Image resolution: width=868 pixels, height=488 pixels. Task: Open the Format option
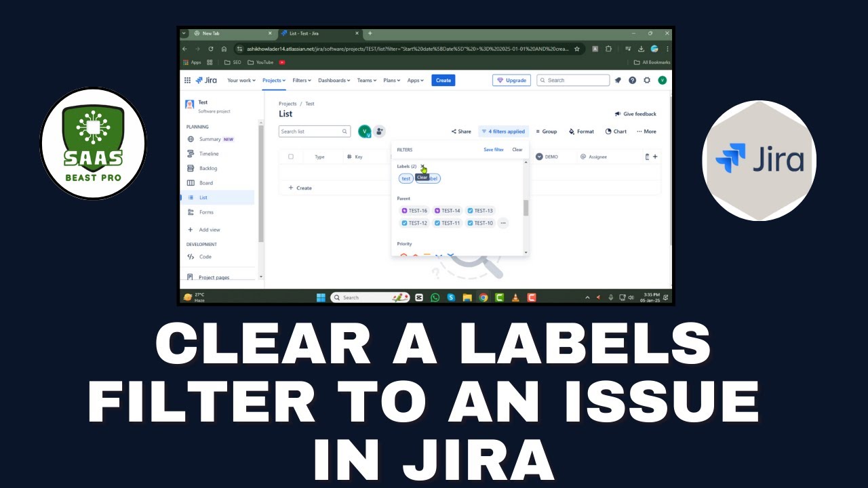582,131
